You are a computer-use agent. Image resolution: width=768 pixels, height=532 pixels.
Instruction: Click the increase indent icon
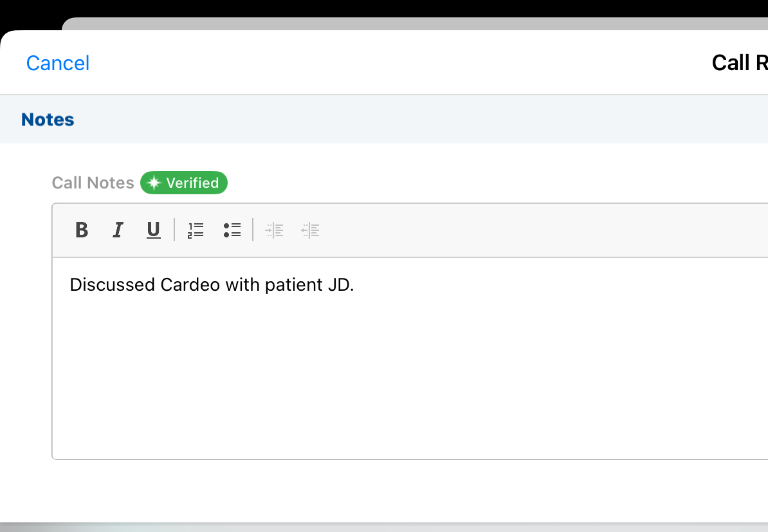274,230
